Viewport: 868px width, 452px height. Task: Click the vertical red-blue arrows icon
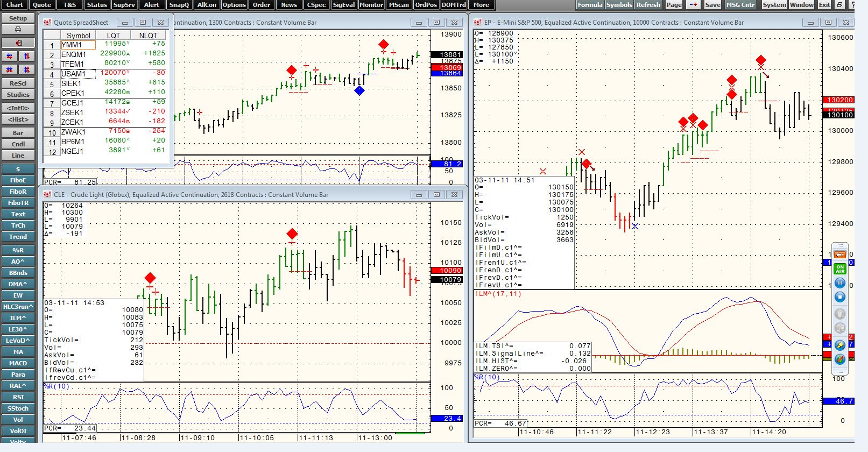(x=26, y=56)
